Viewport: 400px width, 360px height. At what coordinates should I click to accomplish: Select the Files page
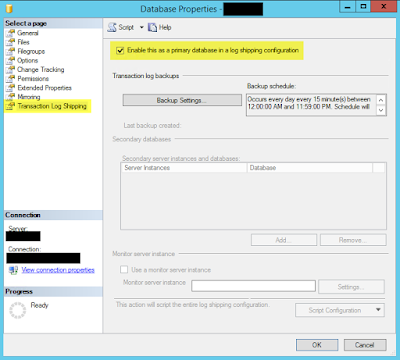[23, 42]
